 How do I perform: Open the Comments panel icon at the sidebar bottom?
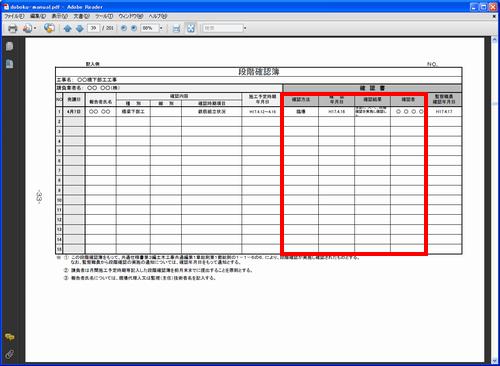click(x=10, y=337)
